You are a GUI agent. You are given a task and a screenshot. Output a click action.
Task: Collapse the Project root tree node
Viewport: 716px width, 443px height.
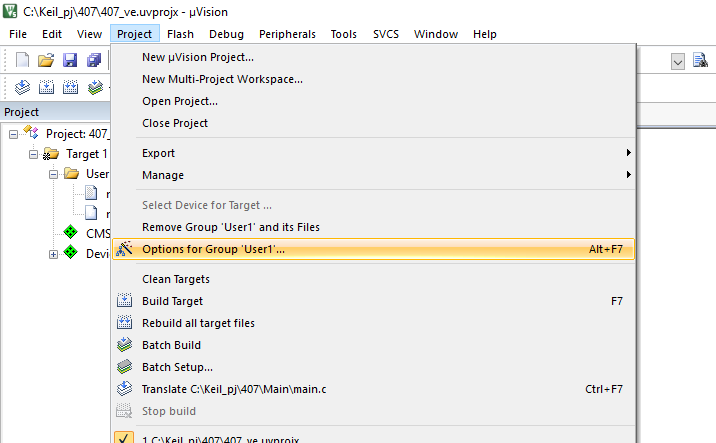(13, 134)
